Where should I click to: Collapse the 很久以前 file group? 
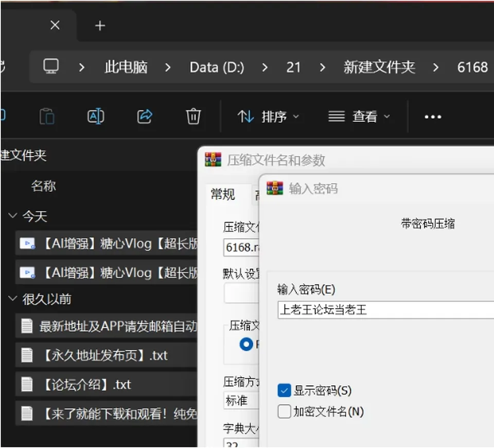12,298
